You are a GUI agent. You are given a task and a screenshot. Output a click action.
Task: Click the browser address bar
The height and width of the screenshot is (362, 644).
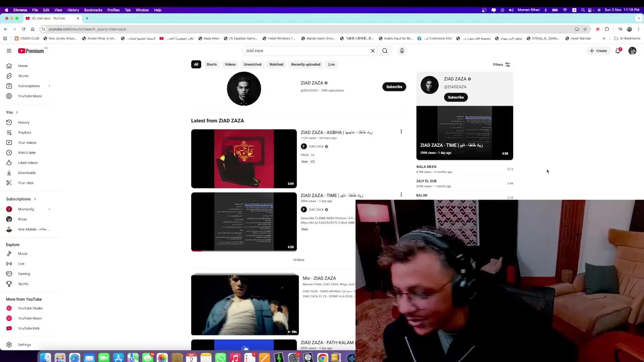(x=302, y=29)
